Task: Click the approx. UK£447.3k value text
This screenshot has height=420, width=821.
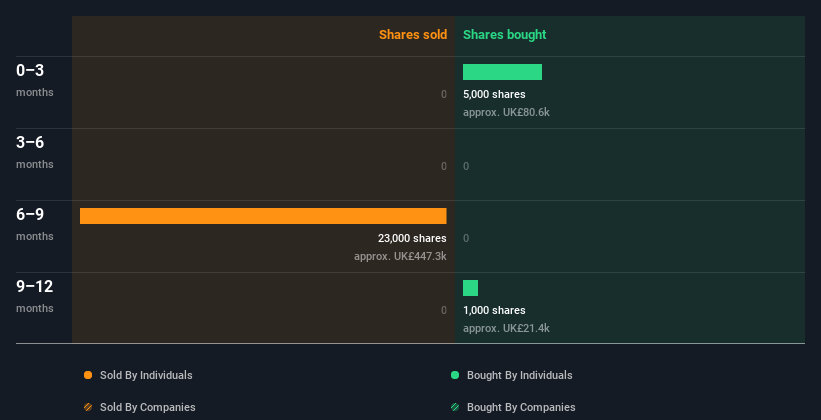Action: pos(400,256)
